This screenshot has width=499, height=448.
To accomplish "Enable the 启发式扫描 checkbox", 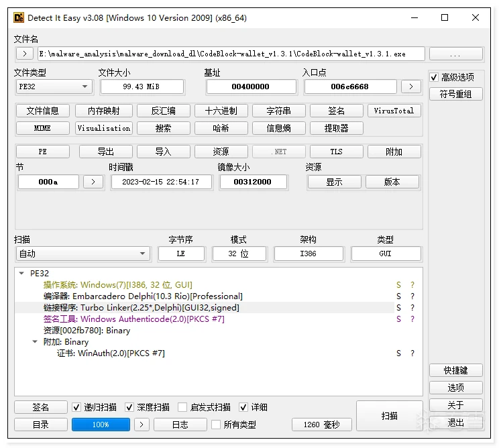I will (x=182, y=407).
